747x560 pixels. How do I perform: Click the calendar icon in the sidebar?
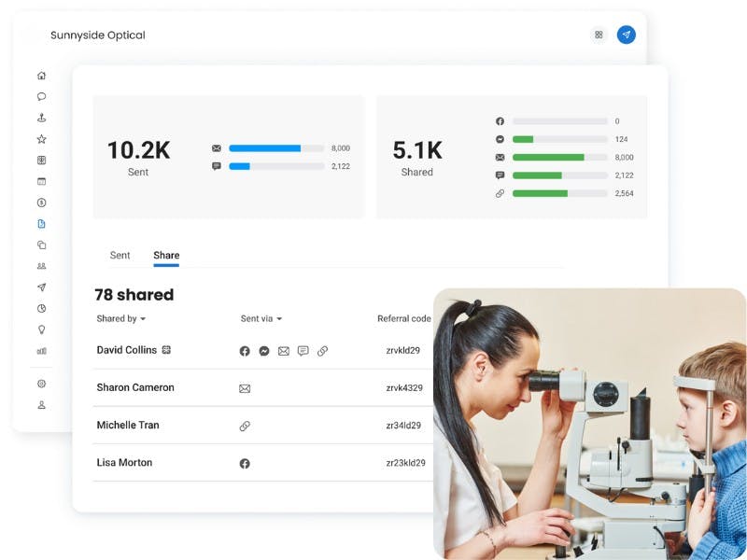(41, 181)
